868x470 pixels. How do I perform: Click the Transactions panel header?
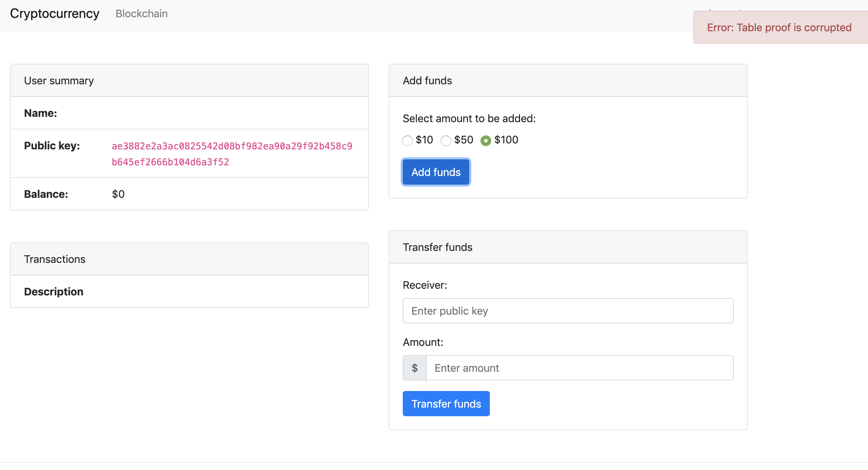click(x=54, y=259)
